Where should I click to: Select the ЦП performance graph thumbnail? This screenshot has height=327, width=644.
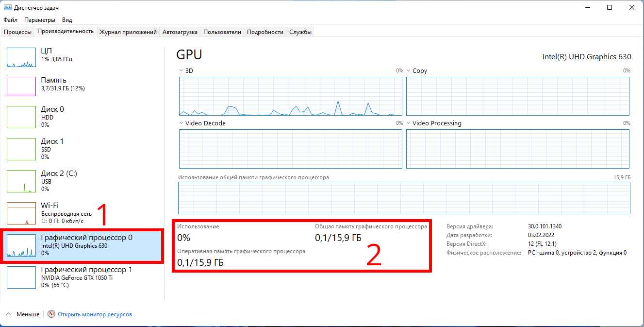tap(21, 57)
